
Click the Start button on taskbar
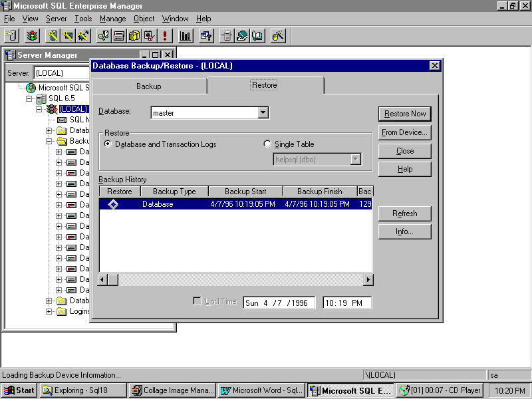click(x=19, y=390)
